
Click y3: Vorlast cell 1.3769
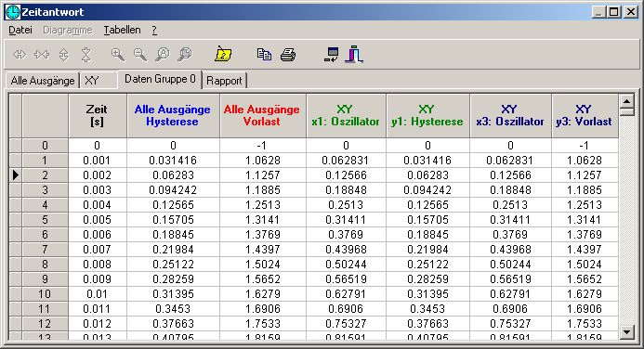[x=585, y=235]
